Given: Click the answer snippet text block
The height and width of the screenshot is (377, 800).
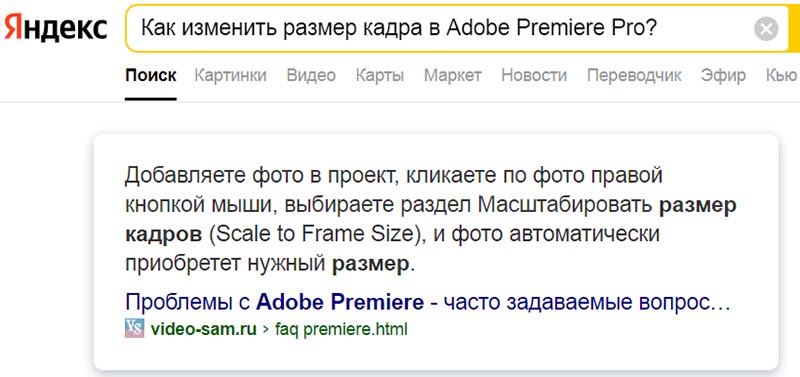Looking at the screenshot, I should 431,220.
